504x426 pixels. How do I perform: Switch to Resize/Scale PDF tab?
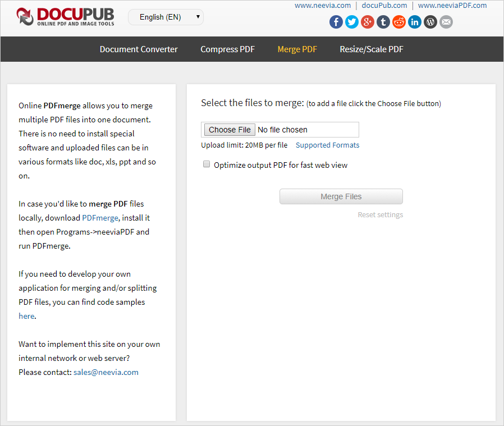tap(372, 49)
